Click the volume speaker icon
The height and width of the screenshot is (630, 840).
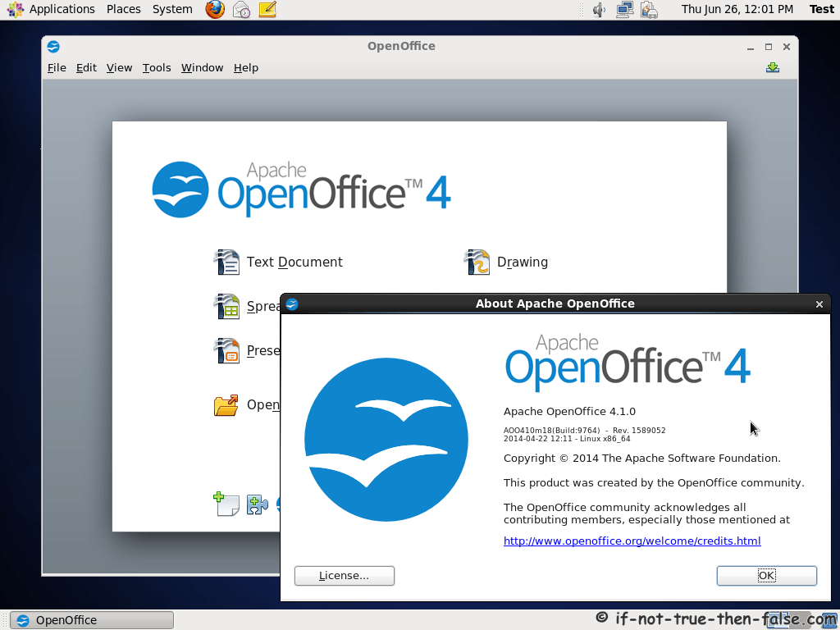coord(599,10)
